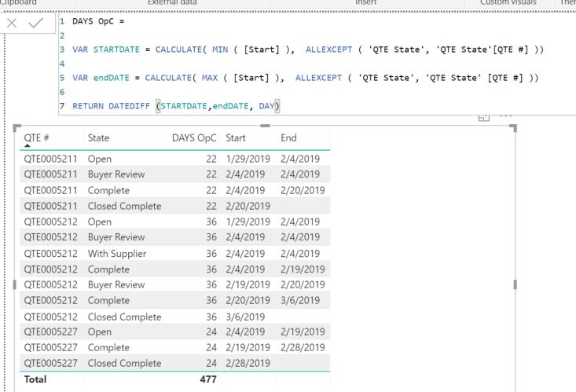Viewport: 576px width, 392px height.
Task: Select 2/28/2019 Start date in QTE0005227 Closed Complete row
Action: (x=248, y=363)
